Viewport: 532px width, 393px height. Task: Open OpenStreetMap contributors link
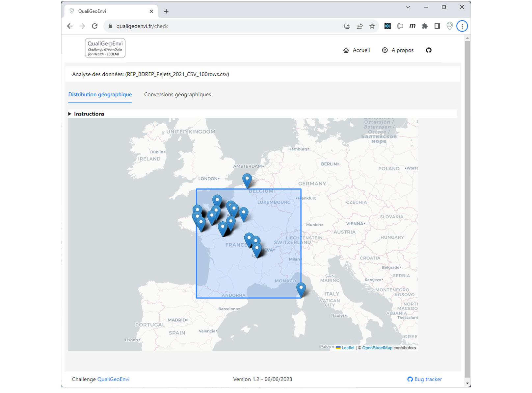pyautogui.click(x=377, y=348)
